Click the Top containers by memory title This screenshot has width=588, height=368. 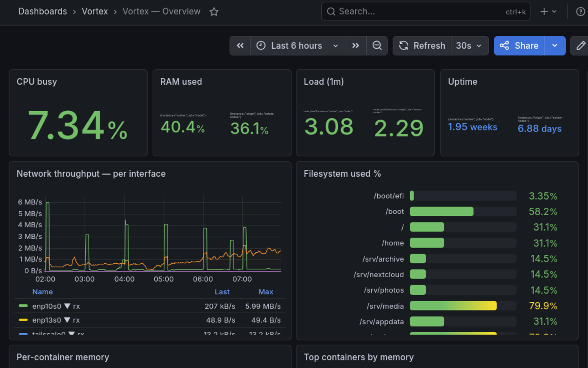coord(359,357)
